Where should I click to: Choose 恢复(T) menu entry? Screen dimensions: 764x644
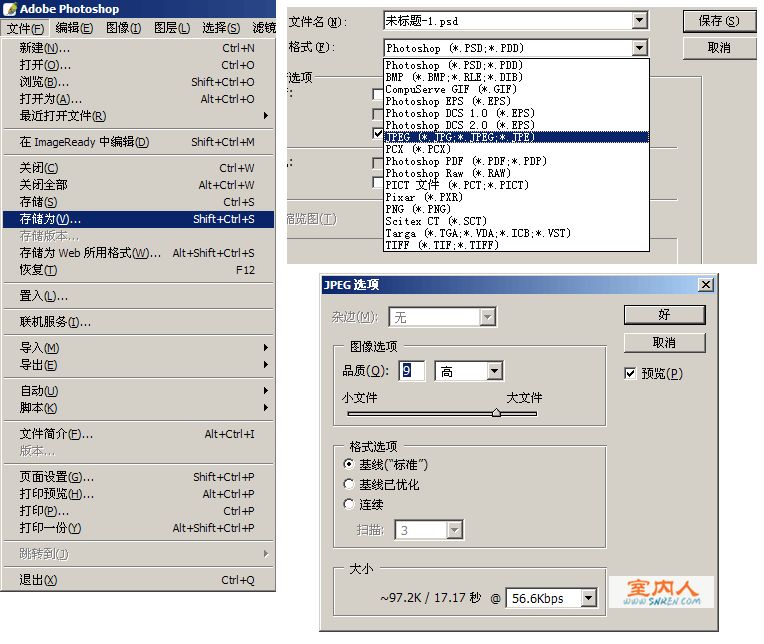click(138, 270)
